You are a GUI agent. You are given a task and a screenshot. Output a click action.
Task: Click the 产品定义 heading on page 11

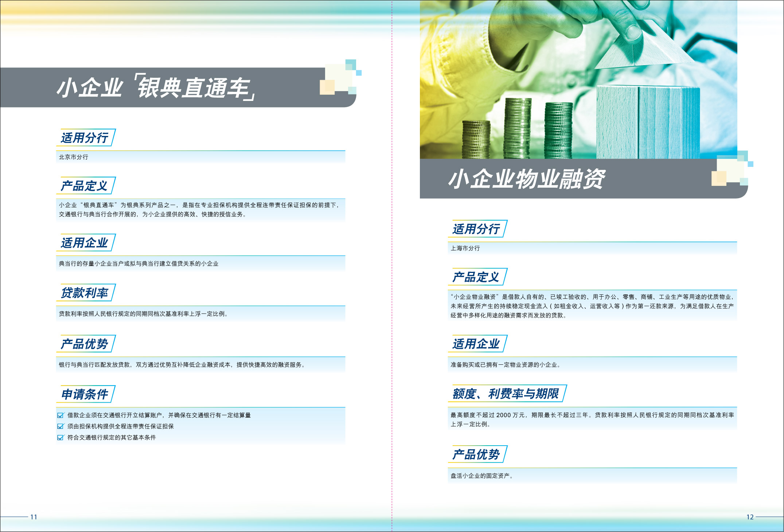click(x=85, y=186)
